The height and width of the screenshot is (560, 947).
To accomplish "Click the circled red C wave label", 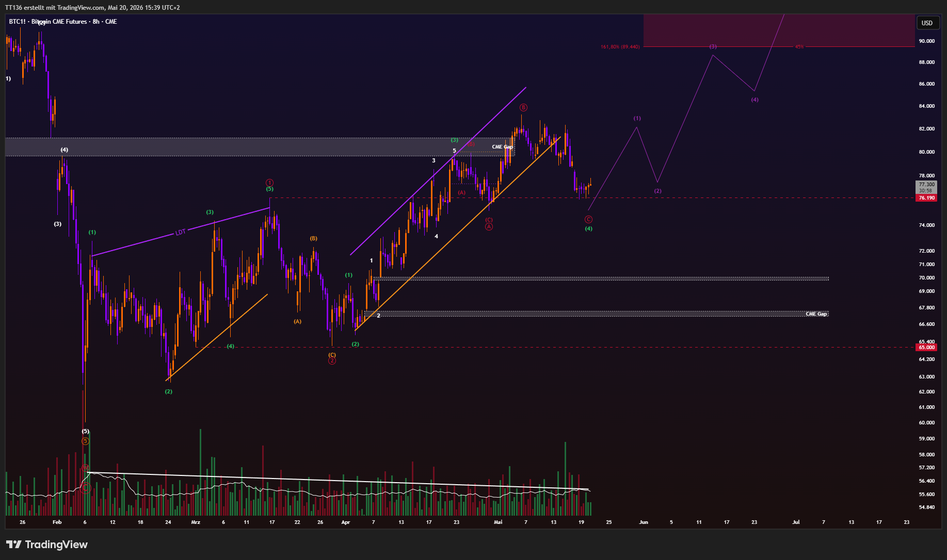I will coord(588,220).
